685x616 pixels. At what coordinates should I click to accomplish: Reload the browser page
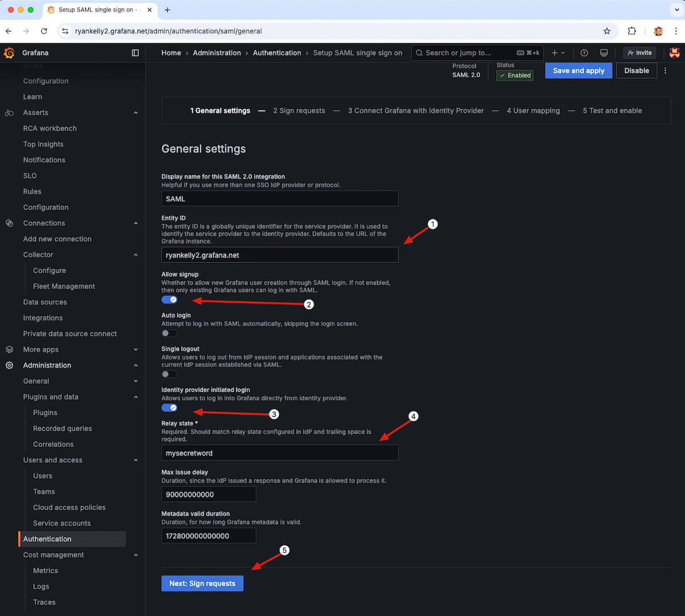click(x=44, y=31)
